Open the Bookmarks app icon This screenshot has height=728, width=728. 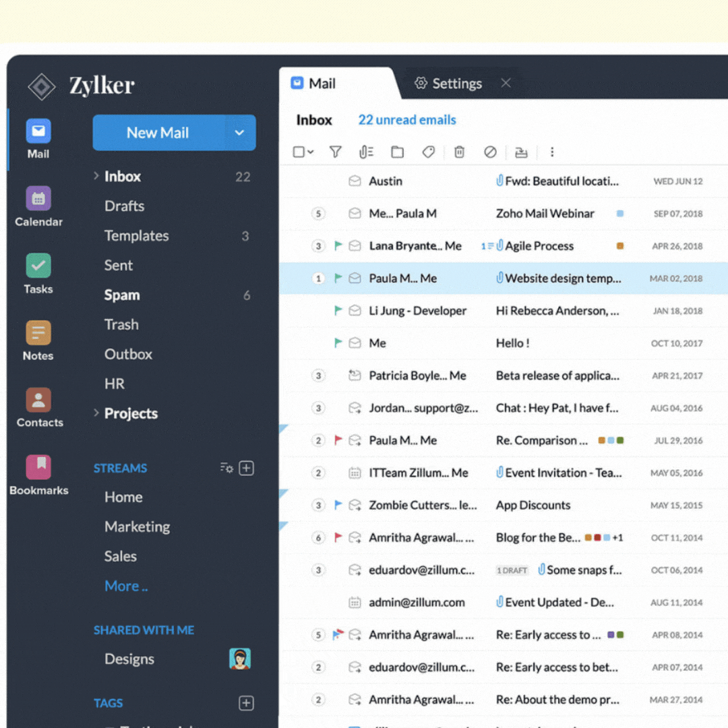click(x=38, y=466)
